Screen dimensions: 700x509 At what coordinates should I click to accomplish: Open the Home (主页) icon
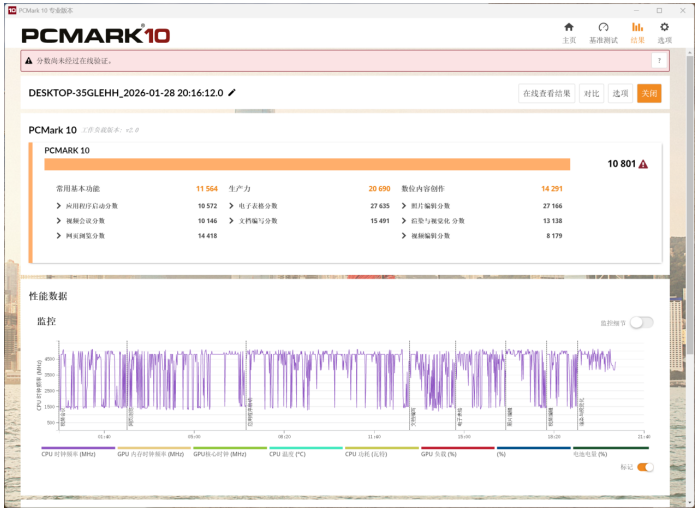pyautogui.click(x=569, y=32)
